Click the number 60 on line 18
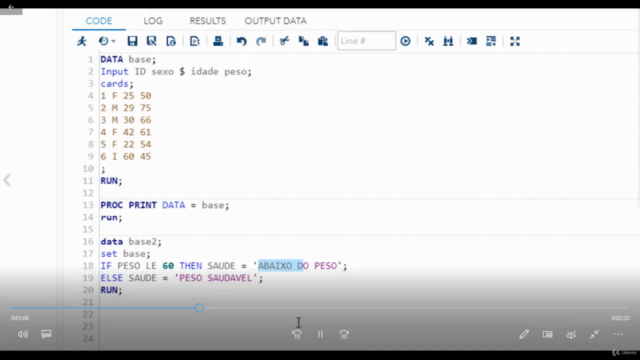Viewport: 640px width, 360px height. 168,266
